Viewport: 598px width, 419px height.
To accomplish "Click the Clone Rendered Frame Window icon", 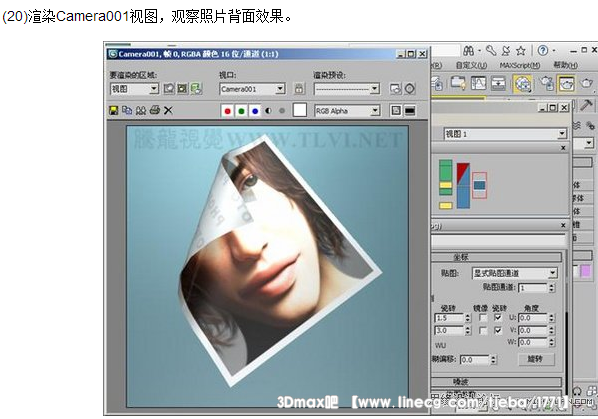I will tap(141, 111).
